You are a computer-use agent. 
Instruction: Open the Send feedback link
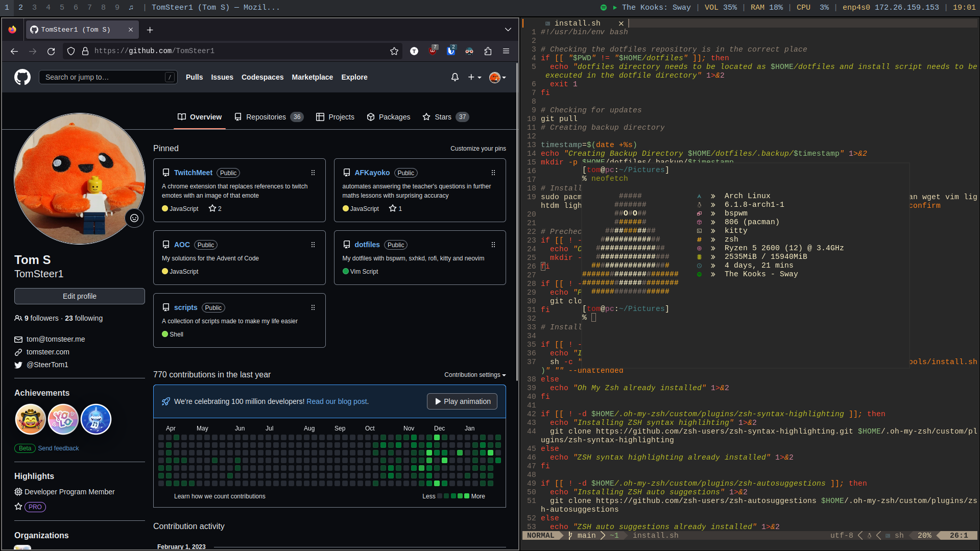click(58, 448)
